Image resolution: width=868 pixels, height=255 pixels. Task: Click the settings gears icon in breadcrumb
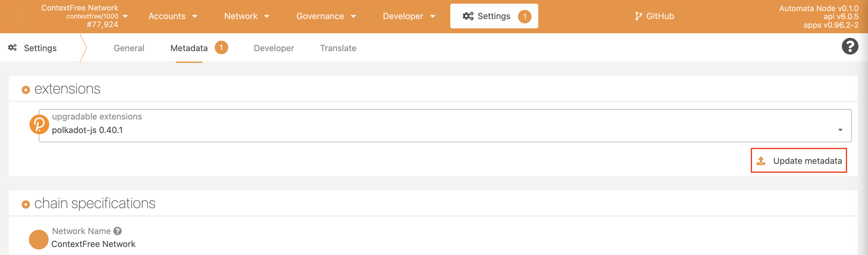click(13, 47)
